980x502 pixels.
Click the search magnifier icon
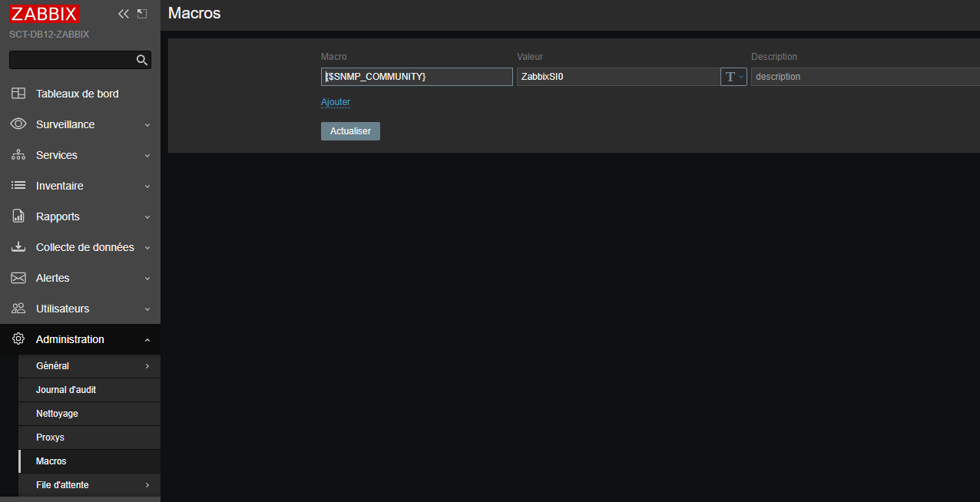(141, 60)
